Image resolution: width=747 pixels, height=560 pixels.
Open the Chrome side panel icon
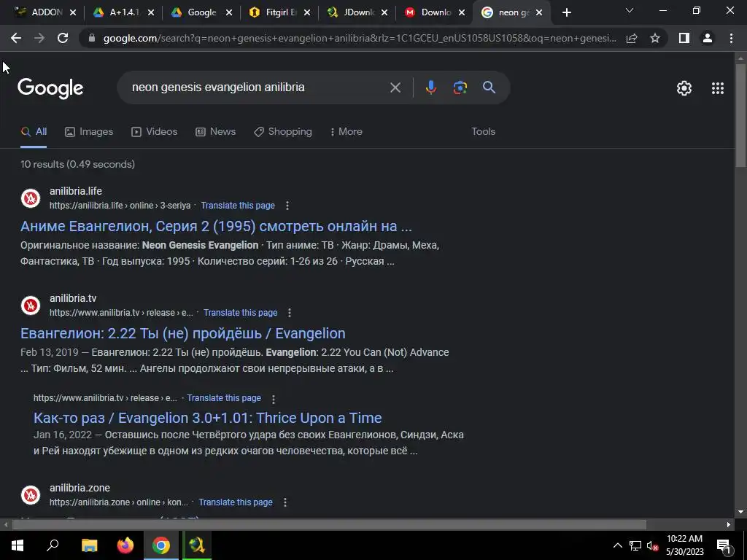click(684, 38)
